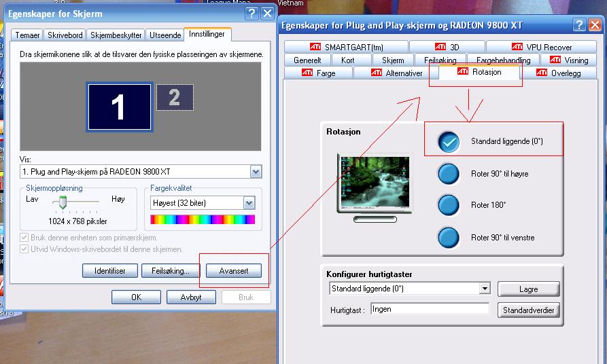Open the SMARTGART(tm) tab
Screen dimensions: 607x364
tap(346, 47)
